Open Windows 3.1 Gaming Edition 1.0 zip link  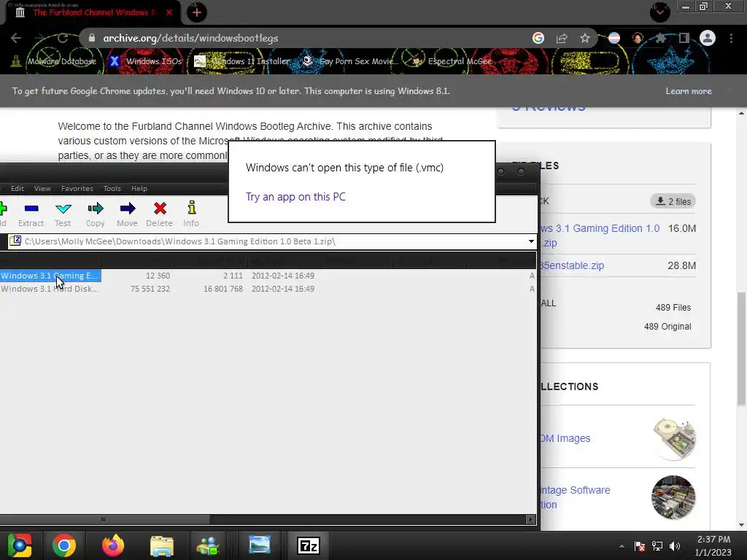[x=600, y=236]
